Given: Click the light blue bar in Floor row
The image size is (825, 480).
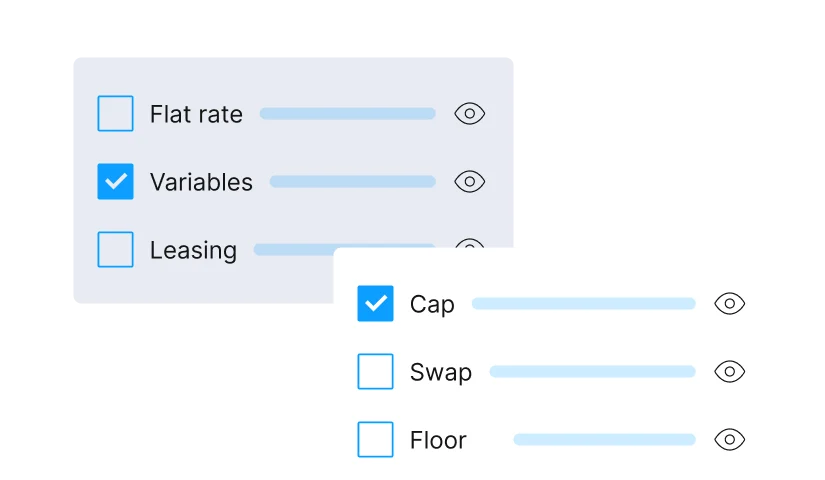Looking at the screenshot, I should tap(604, 439).
